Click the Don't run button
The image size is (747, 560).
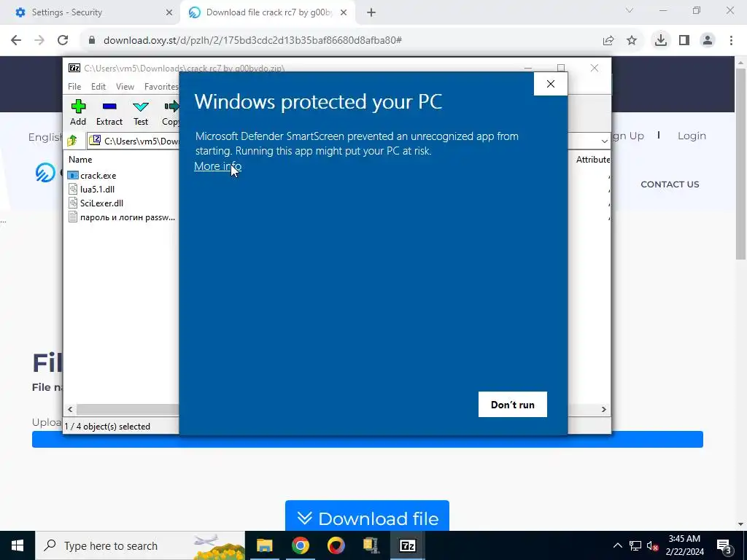tap(513, 404)
